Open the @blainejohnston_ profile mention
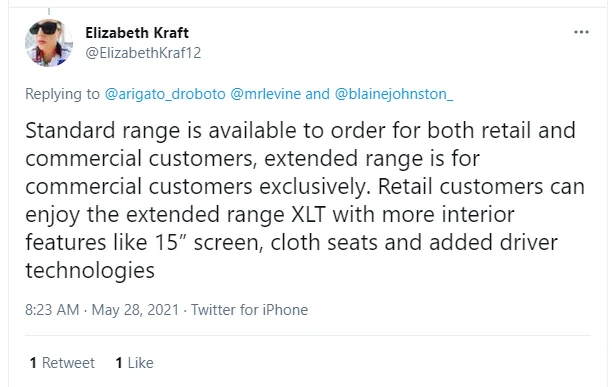612x387 pixels. pos(393,94)
